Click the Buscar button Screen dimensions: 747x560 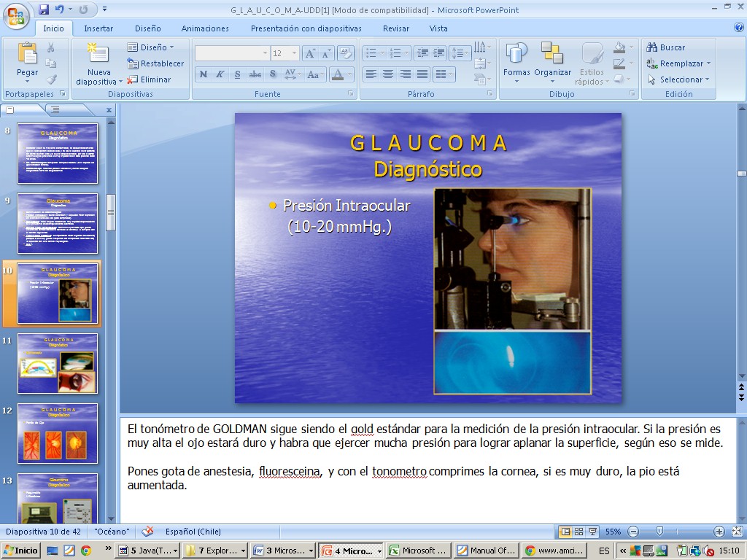(666, 47)
